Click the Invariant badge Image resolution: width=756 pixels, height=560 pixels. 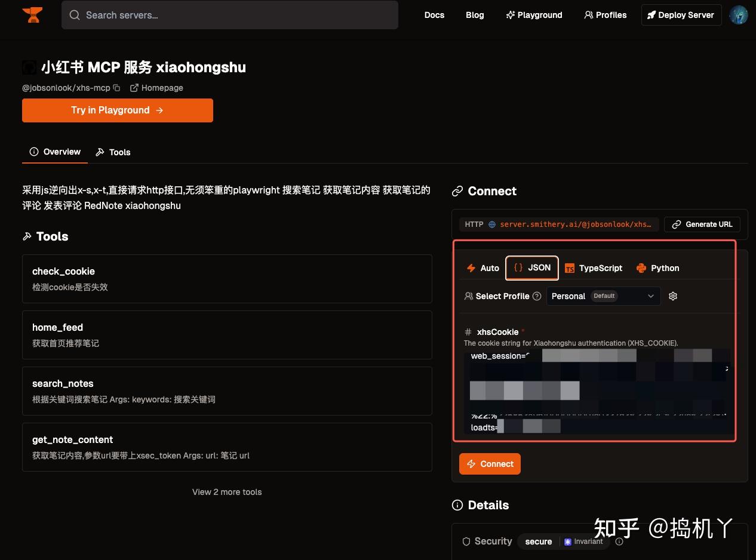pyautogui.click(x=583, y=541)
